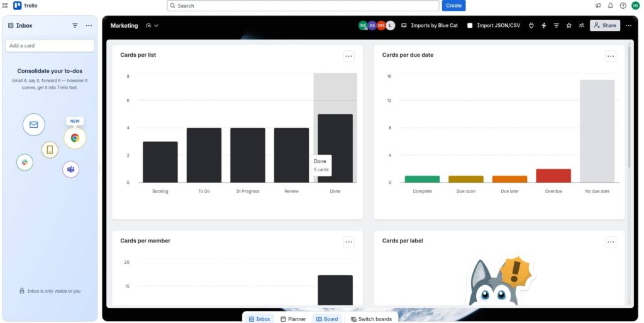Star the Marketing board

[x=569, y=25]
